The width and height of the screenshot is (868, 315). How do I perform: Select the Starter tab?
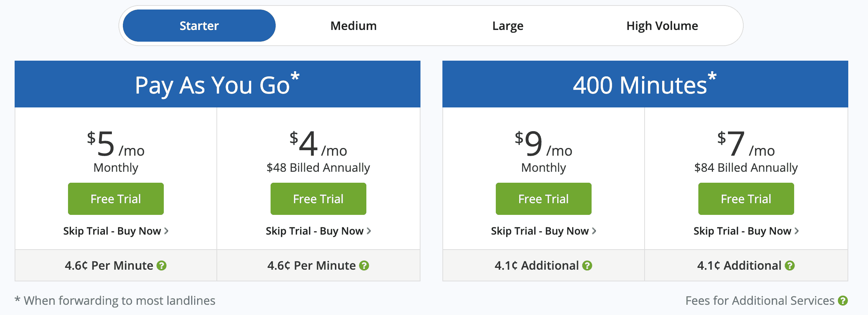[199, 25]
